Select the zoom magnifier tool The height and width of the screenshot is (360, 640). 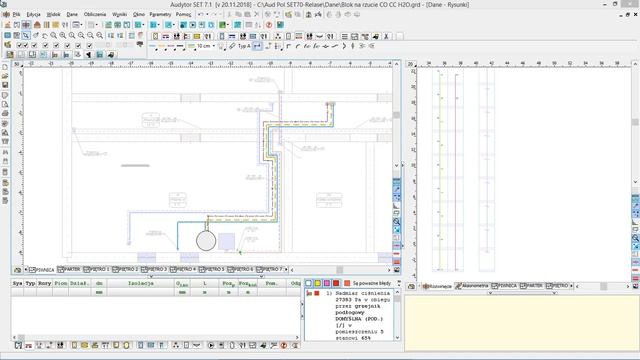click(53, 36)
